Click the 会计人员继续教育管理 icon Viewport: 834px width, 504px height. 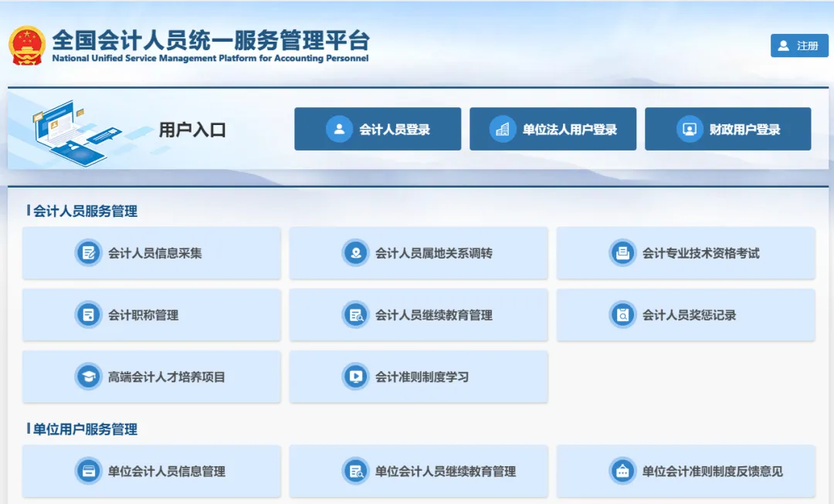(x=355, y=314)
